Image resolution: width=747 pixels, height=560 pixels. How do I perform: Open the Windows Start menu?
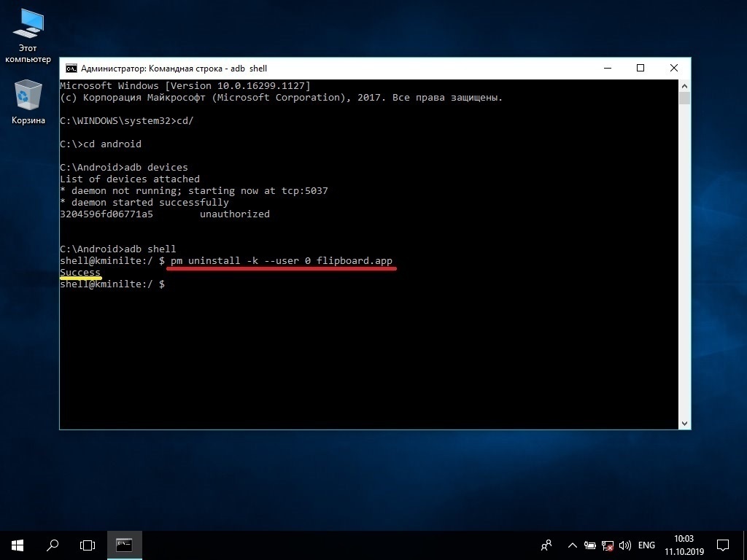click(x=18, y=545)
